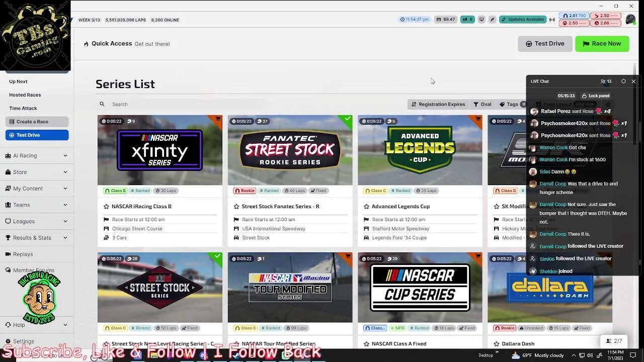The width and height of the screenshot is (644, 362).
Task: Favorite Street Stock Fanatec Series star icon
Action: pos(236,207)
